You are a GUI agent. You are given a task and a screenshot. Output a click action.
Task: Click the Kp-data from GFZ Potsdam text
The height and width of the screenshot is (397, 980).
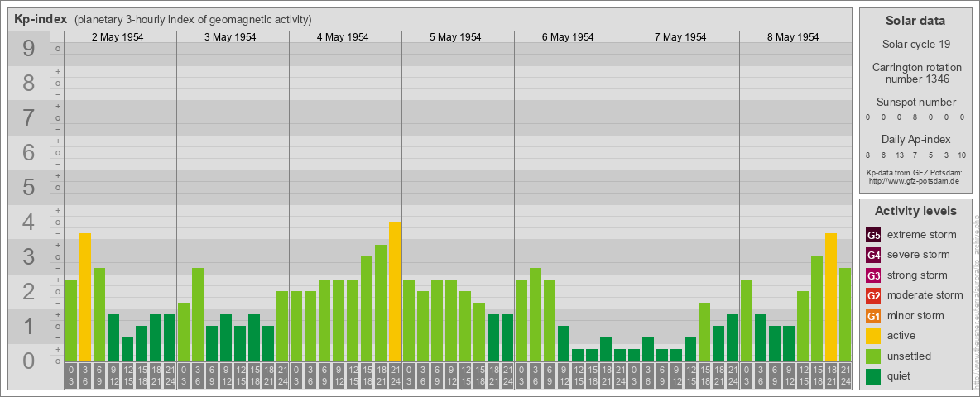pos(915,173)
